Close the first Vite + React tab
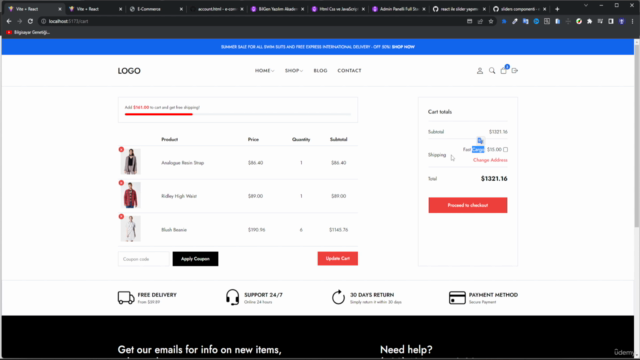Screen dimensions: 640x360 (x=60, y=9)
